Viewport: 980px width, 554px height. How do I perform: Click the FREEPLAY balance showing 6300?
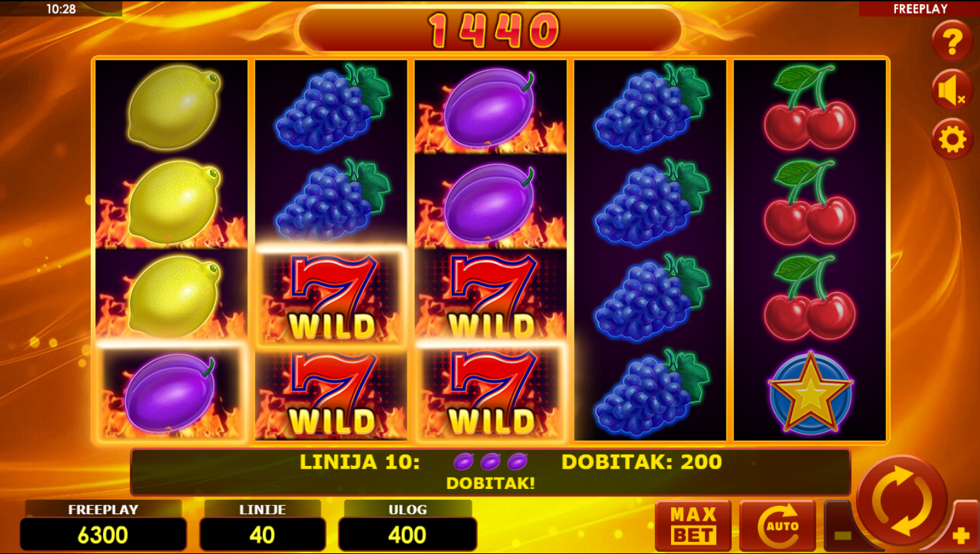[x=103, y=535]
